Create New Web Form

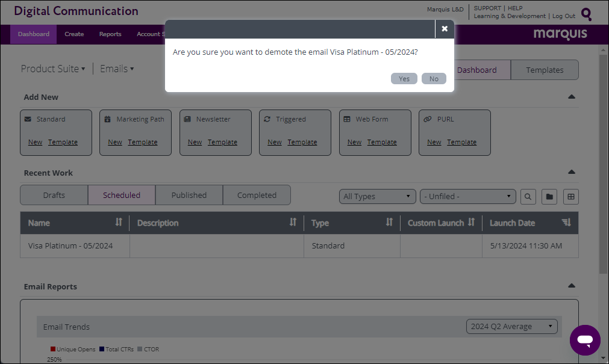point(354,142)
